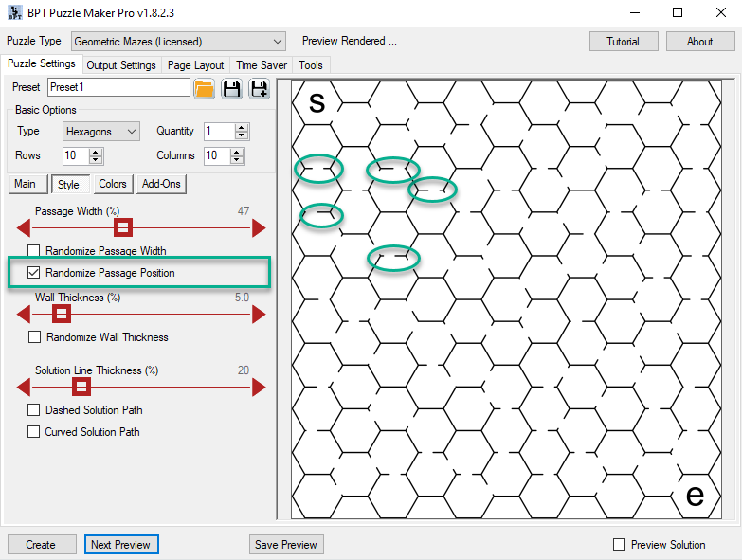Open the Colors sub-tab
Viewport: 742px width, 560px height.
(x=113, y=184)
